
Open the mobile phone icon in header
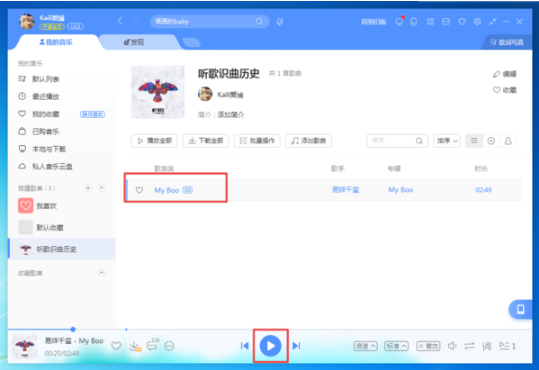(x=414, y=22)
